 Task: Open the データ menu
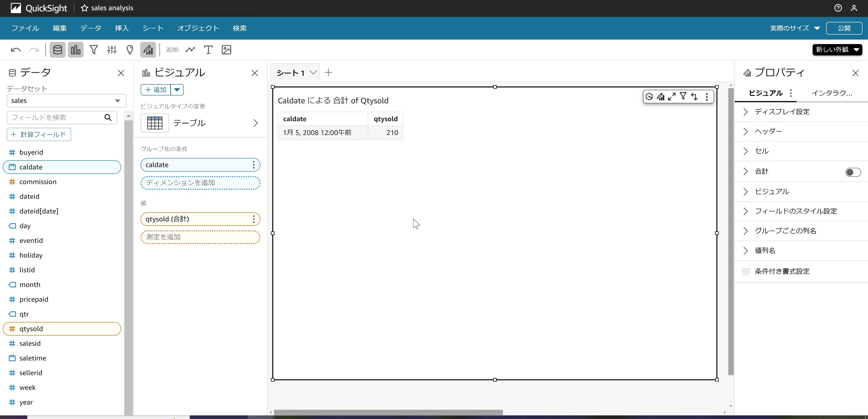[91, 28]
